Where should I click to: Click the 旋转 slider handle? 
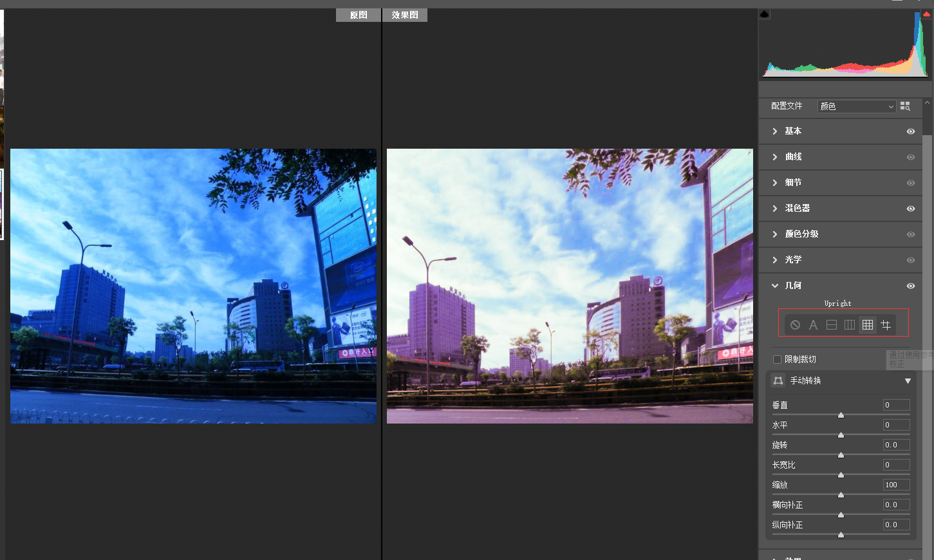tap(841, 455)
